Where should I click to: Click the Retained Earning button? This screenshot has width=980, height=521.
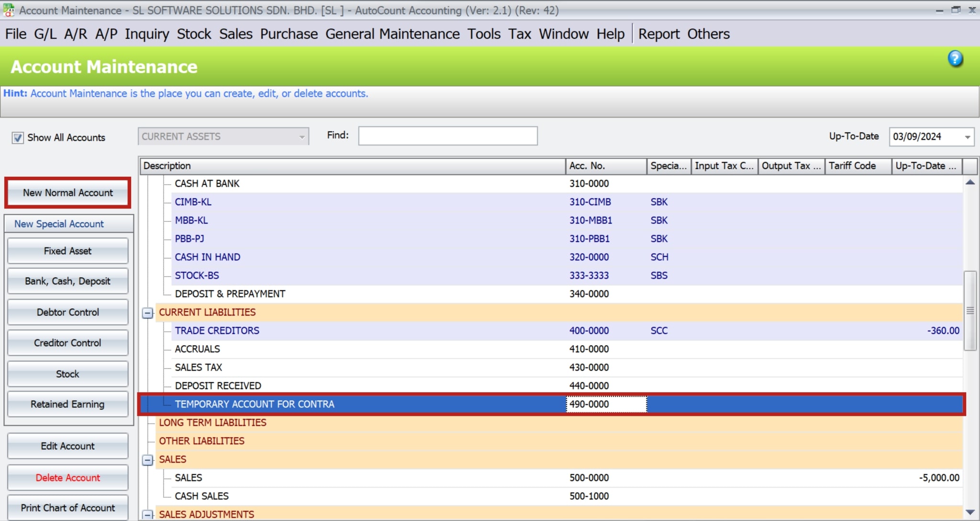click(67, 404)
